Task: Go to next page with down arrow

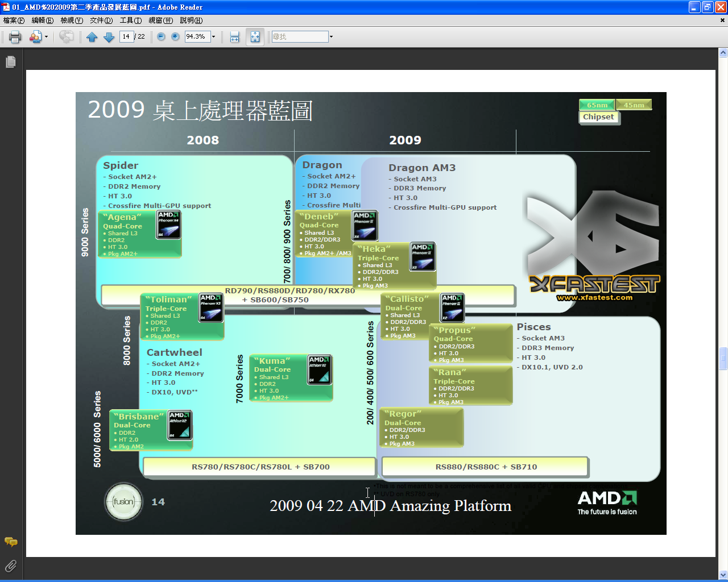Action: pyautogui.click(x=109, y=37)
